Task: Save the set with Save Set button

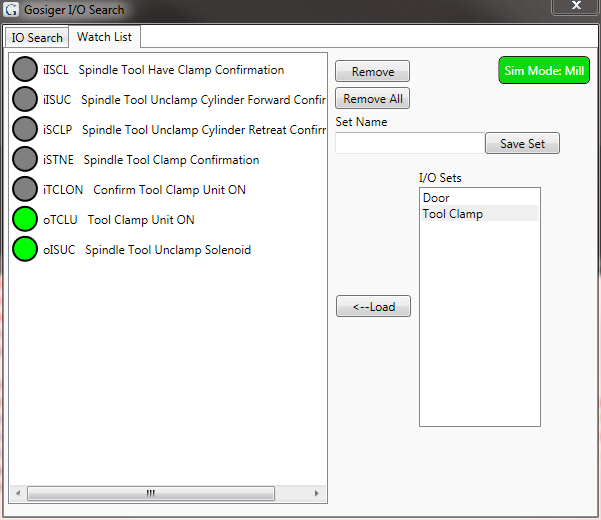Action: tap(522, 144)
